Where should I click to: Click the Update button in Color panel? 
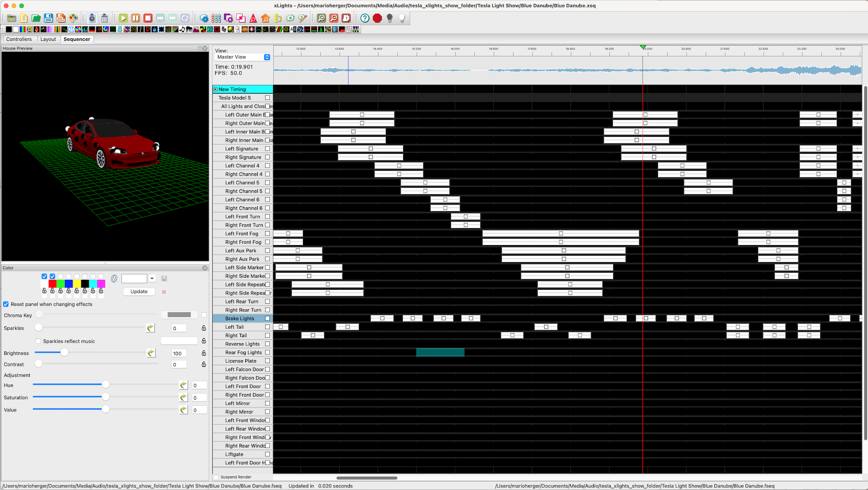click(x=139, y=291)
